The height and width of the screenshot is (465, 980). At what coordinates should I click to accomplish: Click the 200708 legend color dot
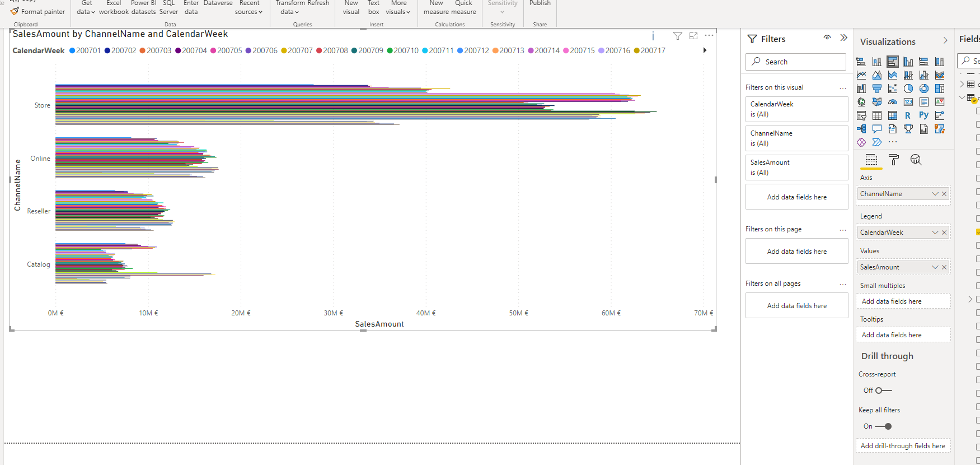pyautogui.click(x=319, y=50)
